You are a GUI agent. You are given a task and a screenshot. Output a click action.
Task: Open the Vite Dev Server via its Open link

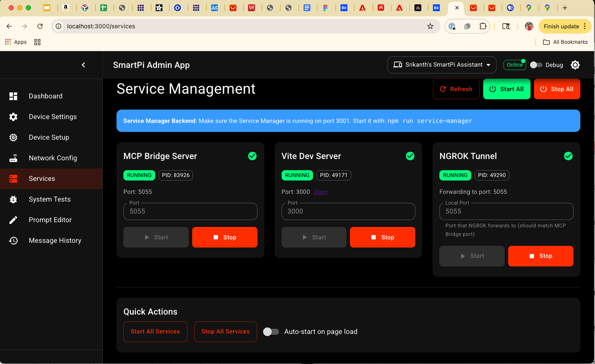(320, 192)
